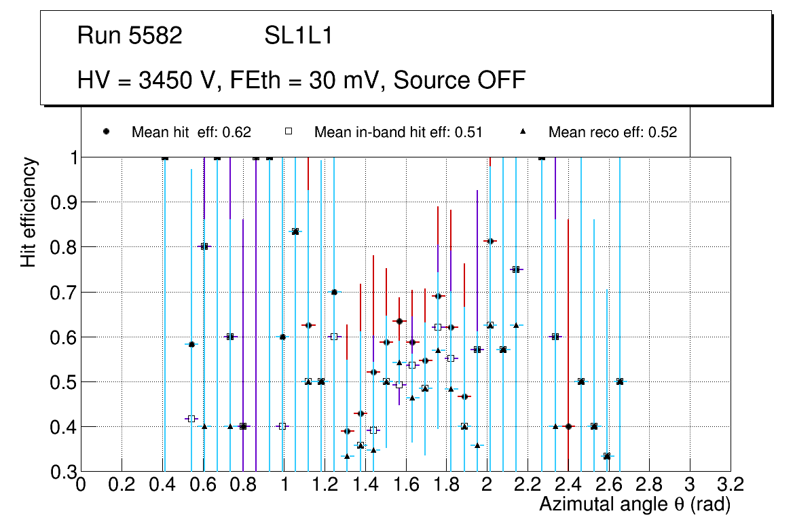The width and height of the screenshot is (812, 524).
Task: Click the 'Run 5582' title text
Action: click(130, 36)
